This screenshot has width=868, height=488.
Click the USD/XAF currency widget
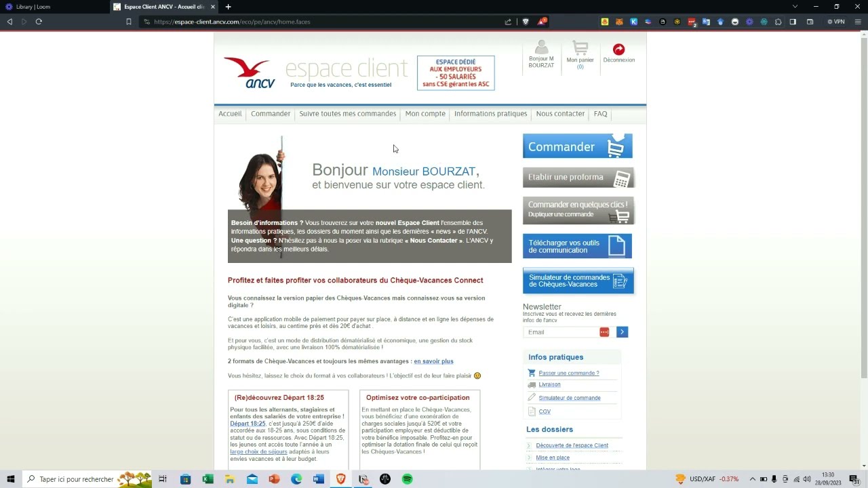point(707,479)
